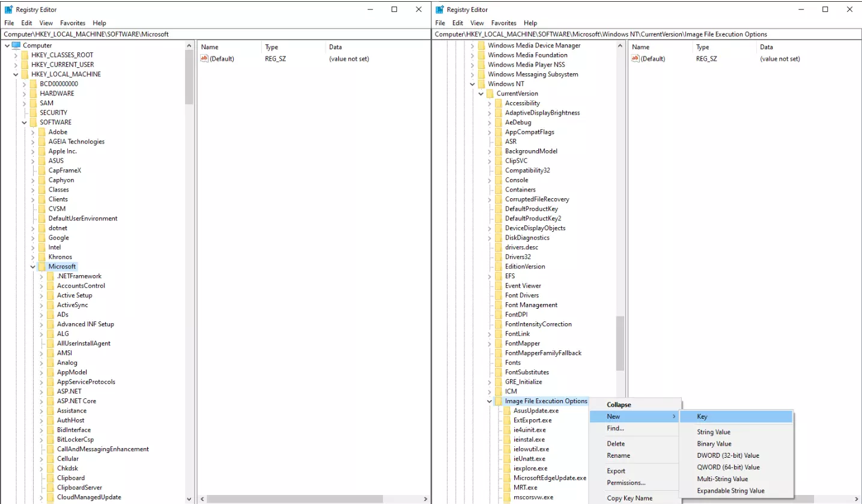Choose Delete in the context menu
The image size is (862, 504).
click(636, 444)
